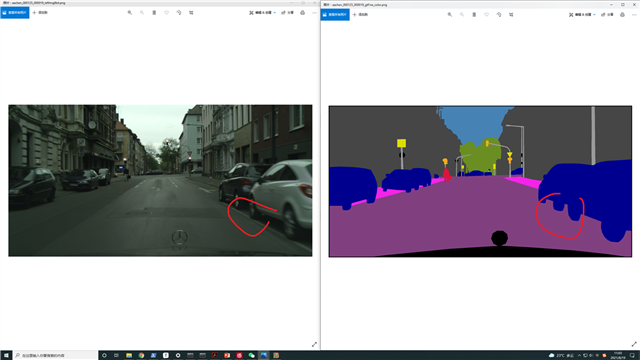This screenshot has width=640, height=360.
Task: Open See more menu in left window
Action: tap(314, 13)
